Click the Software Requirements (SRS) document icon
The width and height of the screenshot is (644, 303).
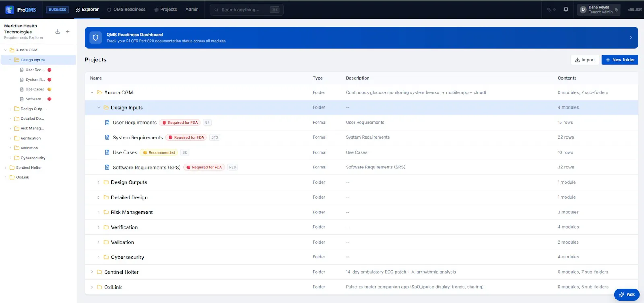point(107,167)
